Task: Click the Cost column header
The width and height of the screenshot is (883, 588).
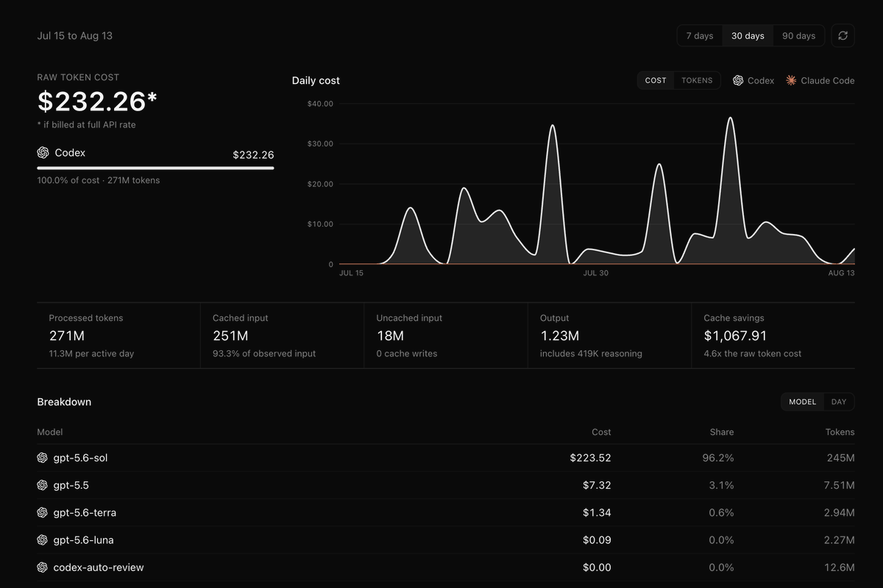Action: (x=601, y=432)
